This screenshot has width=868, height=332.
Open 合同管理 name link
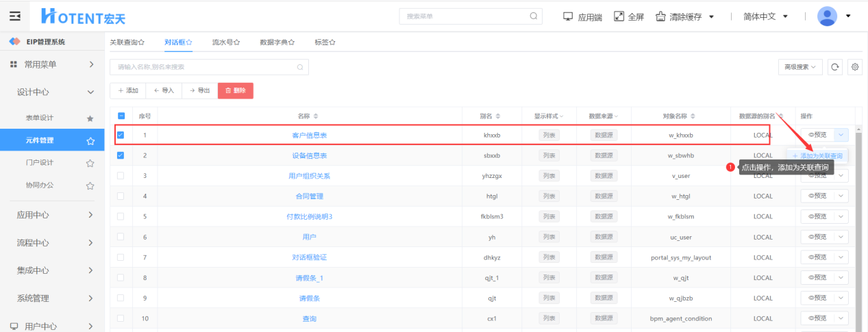click(x=309, y=196)
